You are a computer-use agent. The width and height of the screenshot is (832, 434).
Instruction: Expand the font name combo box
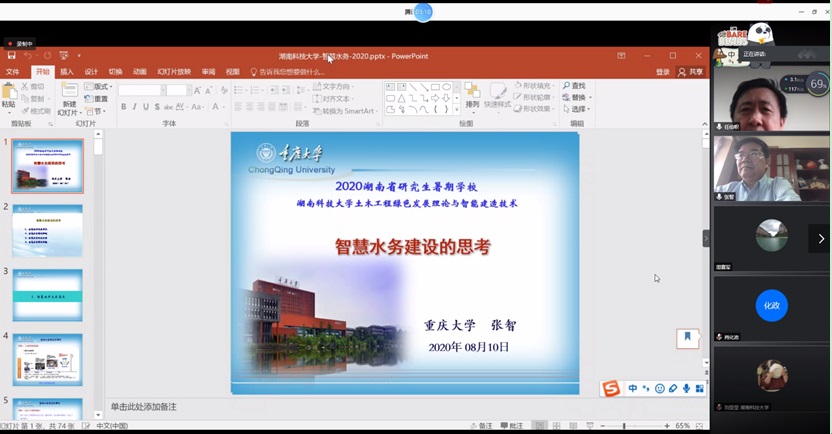point(160,90)
